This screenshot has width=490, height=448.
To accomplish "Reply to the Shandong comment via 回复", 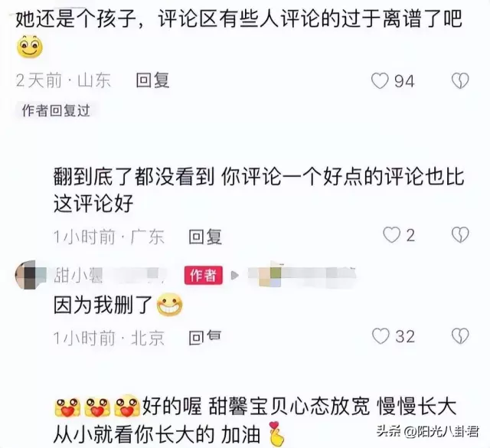I will [152, 80].
